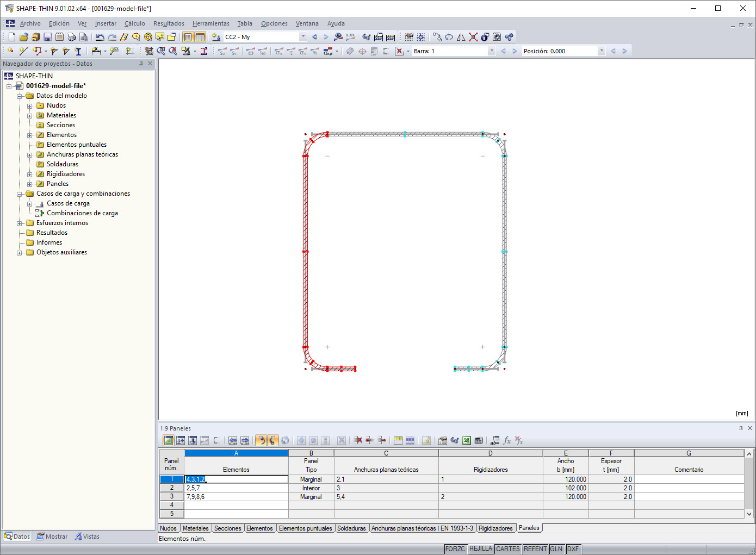Open the Cálculo menu

(x=135, y=23)
